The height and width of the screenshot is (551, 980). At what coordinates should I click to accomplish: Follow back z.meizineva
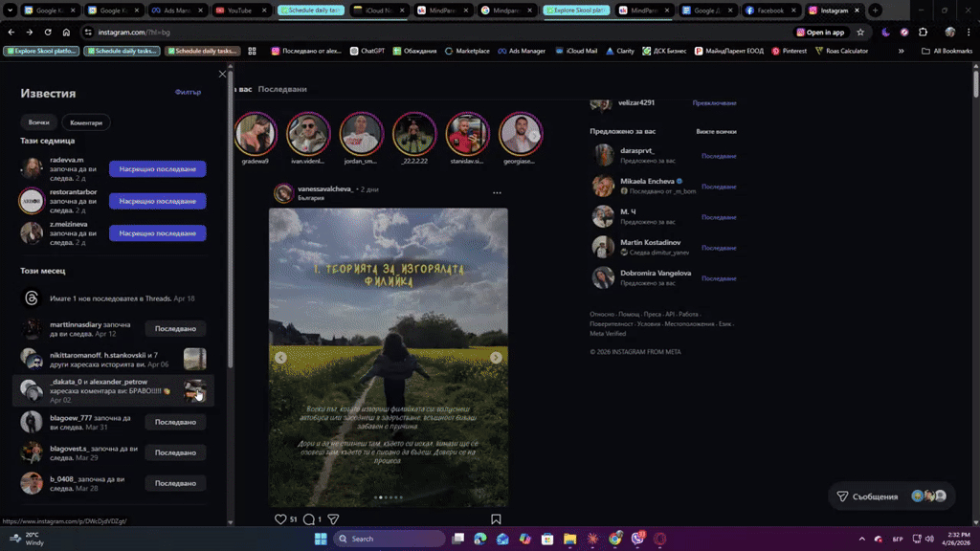(x=158, y=233)
